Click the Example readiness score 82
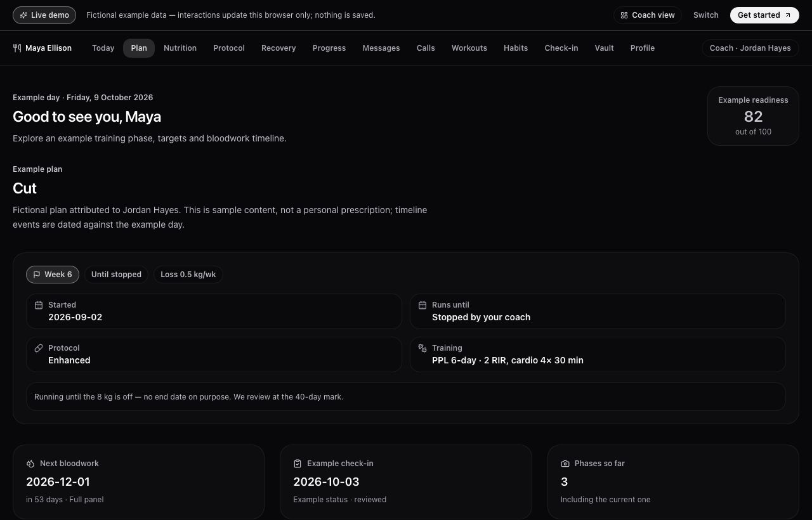Screen dimensions: 812x520 click(x=753, y=117)
